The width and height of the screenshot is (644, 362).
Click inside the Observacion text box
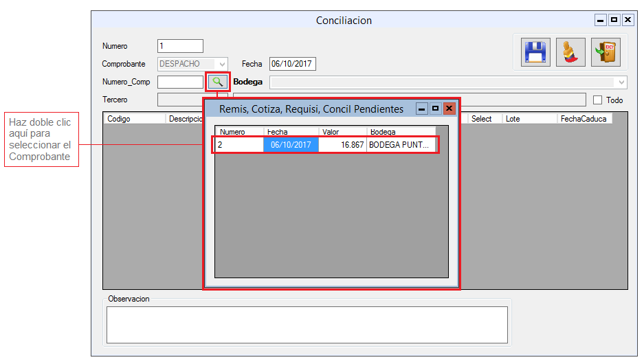point(307,324)
